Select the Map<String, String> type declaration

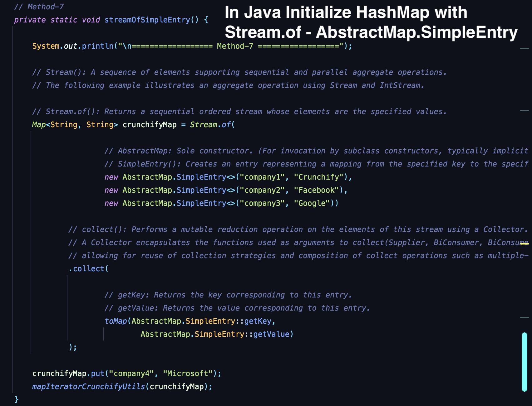[75, 124]
